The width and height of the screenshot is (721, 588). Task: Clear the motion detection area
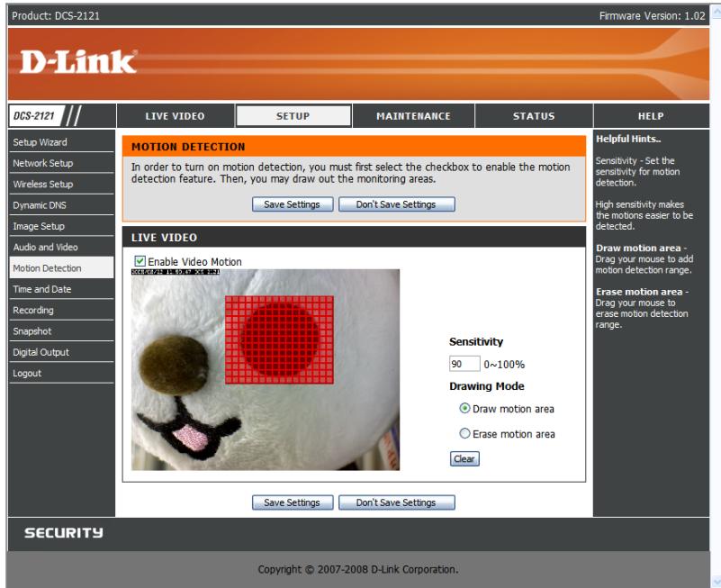[x=464, y=458]
